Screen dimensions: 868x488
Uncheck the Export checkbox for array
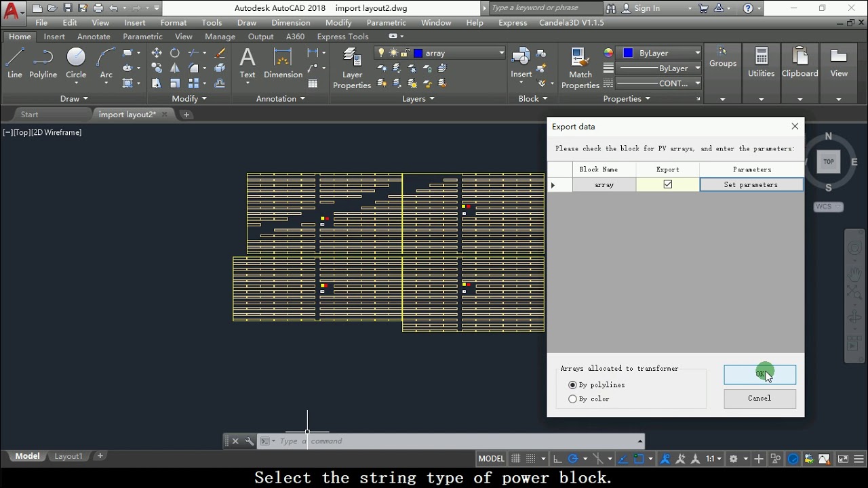pos(668,184)
